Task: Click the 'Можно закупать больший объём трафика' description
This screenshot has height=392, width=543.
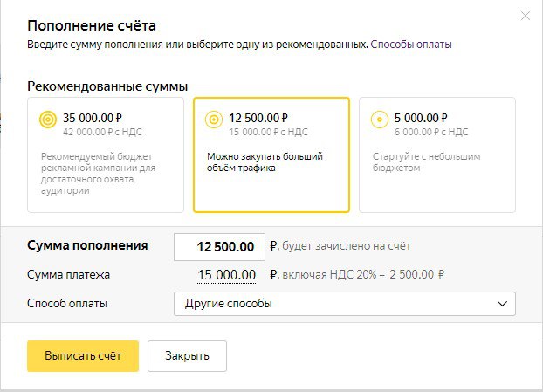Action: tap(265, 162)
